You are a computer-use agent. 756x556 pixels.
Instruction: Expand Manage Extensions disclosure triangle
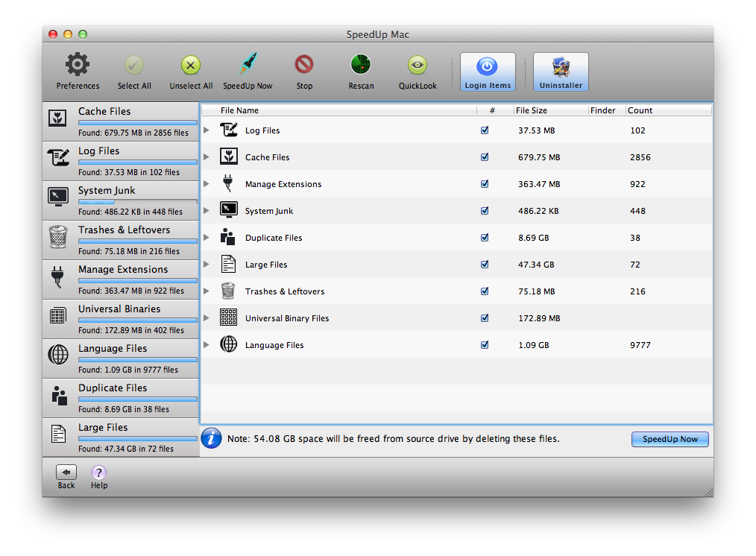point(207,183)
